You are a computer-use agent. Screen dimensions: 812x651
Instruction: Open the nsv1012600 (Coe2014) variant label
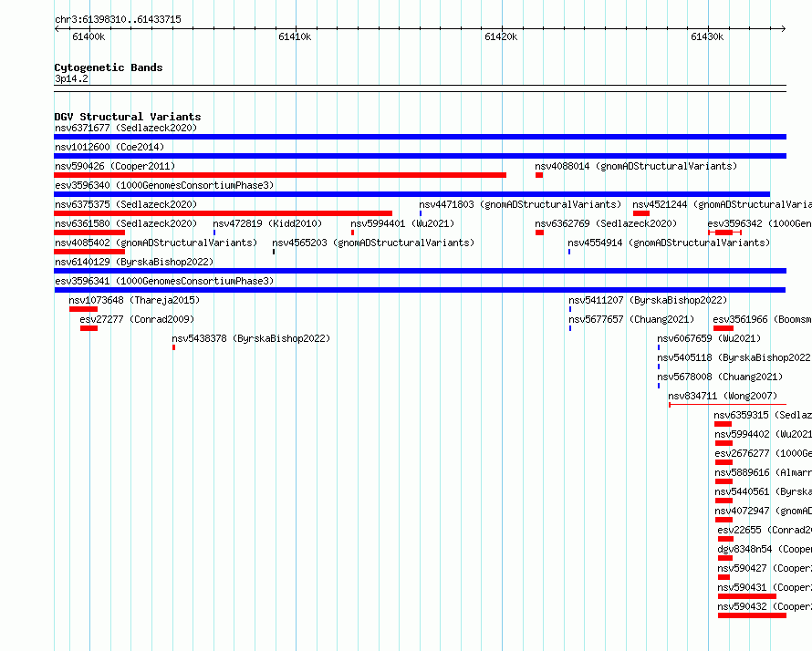click(x=109, y=147)
